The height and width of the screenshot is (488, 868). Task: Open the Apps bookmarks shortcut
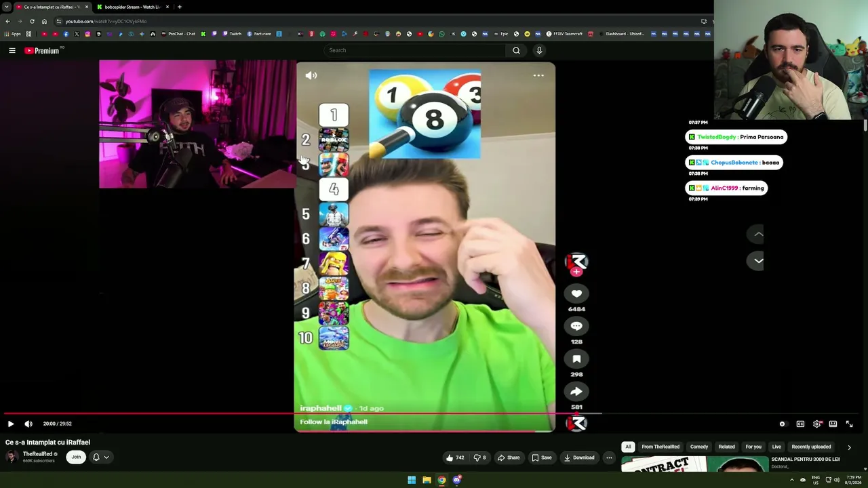[13, 34]
